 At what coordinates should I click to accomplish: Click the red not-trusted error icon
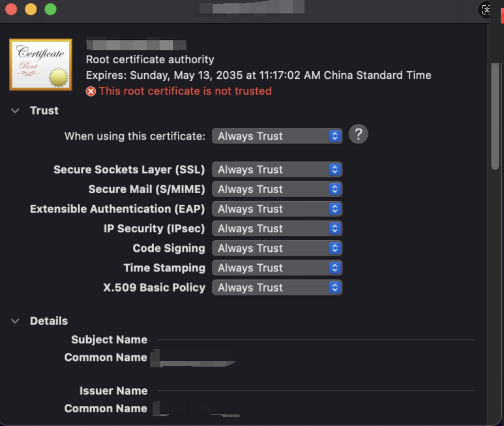[x=91, y=91]
